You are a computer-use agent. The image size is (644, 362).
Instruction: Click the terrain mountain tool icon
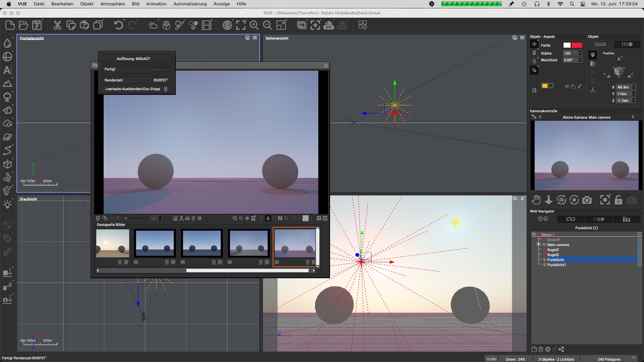7,83
